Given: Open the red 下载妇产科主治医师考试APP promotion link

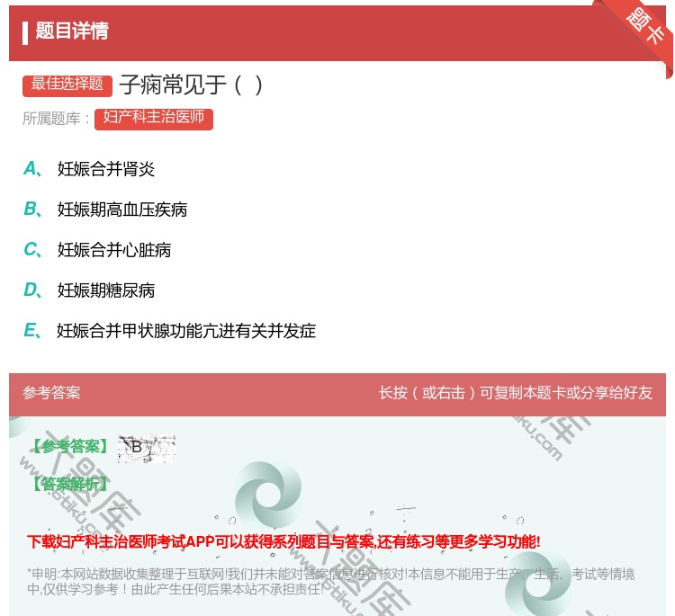Looking at the screenshot, I should [x=283, y=541].
